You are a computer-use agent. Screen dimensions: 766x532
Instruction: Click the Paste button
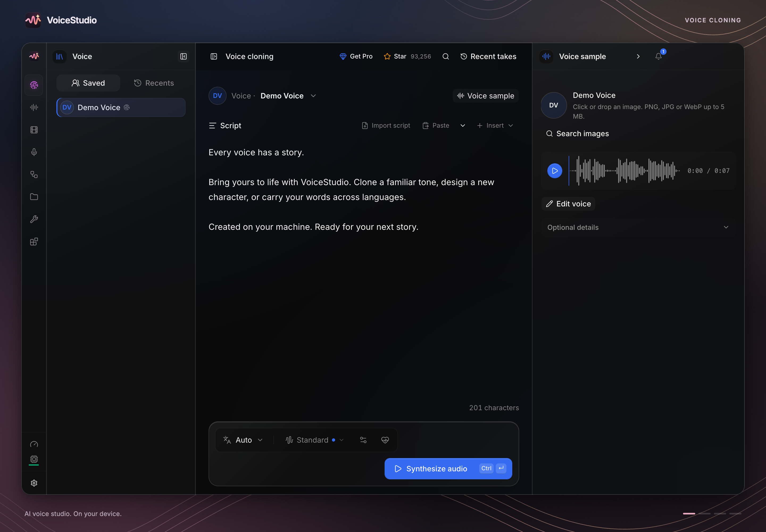coord(436,125)
